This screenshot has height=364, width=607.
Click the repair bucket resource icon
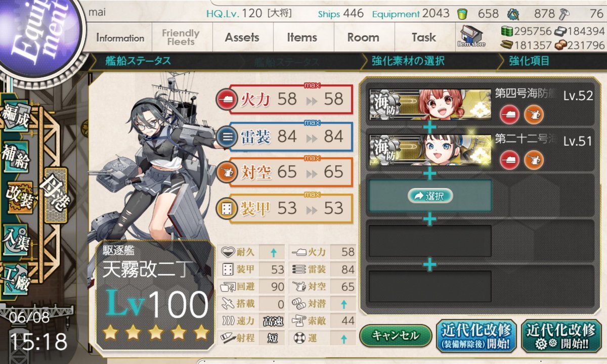coord(462,14)
